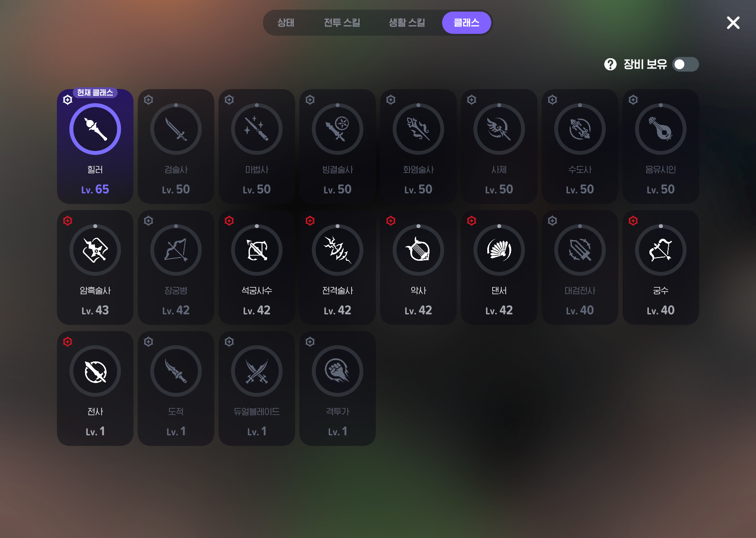756x538 pixels.
Task: Pick the 빙결술사 class icon
Action: tap(338, 129)
